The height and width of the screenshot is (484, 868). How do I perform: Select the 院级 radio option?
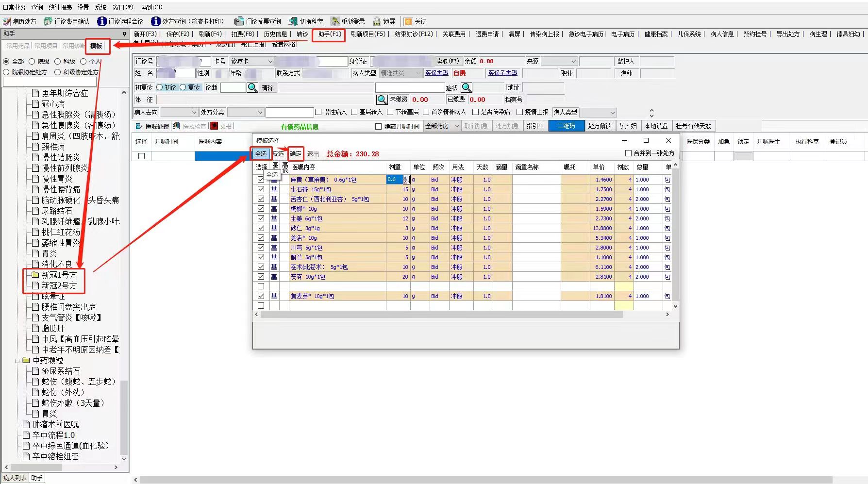point(32,61)
